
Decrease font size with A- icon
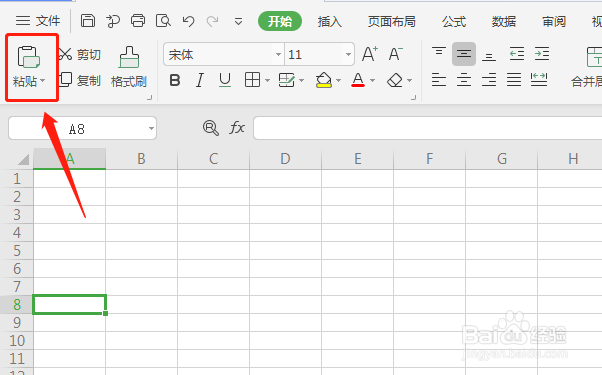click(395, 54)
